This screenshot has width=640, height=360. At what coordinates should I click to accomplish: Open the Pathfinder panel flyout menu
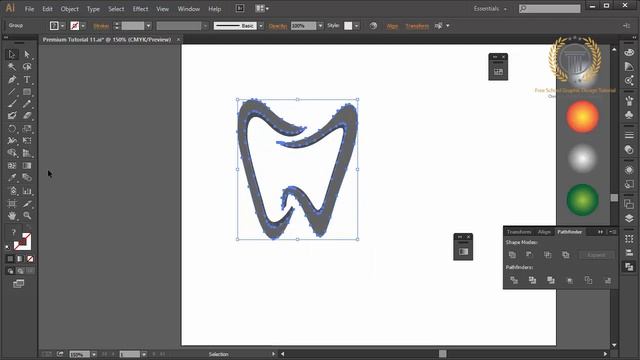[612, 232]
